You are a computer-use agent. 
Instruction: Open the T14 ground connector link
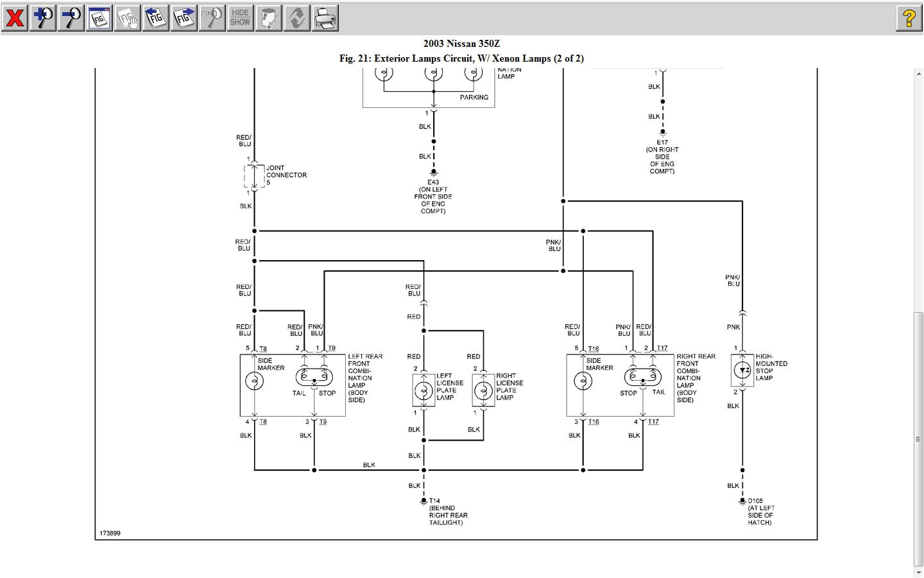point(434,500)
